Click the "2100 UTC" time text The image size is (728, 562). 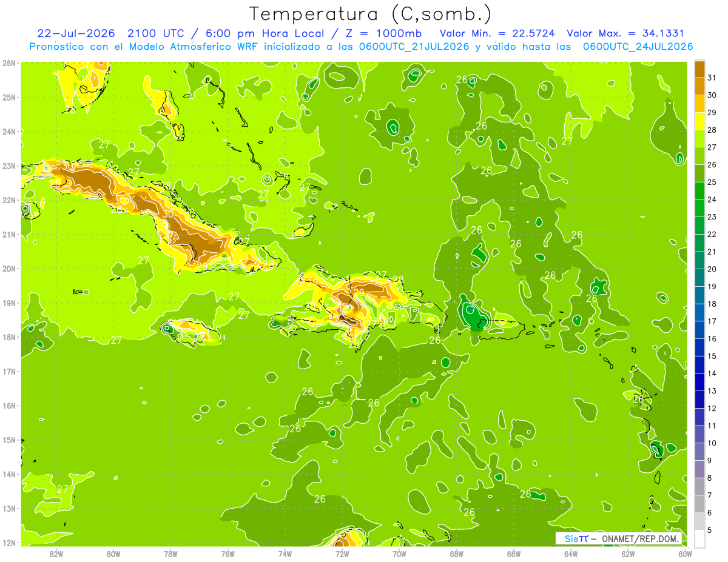[x=156, y=33]
